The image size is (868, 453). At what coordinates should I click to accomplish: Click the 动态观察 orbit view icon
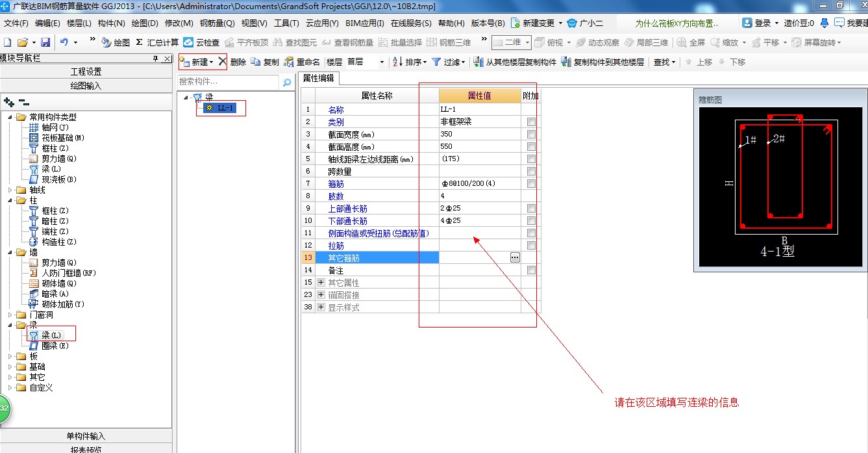(x=580, y=42)
